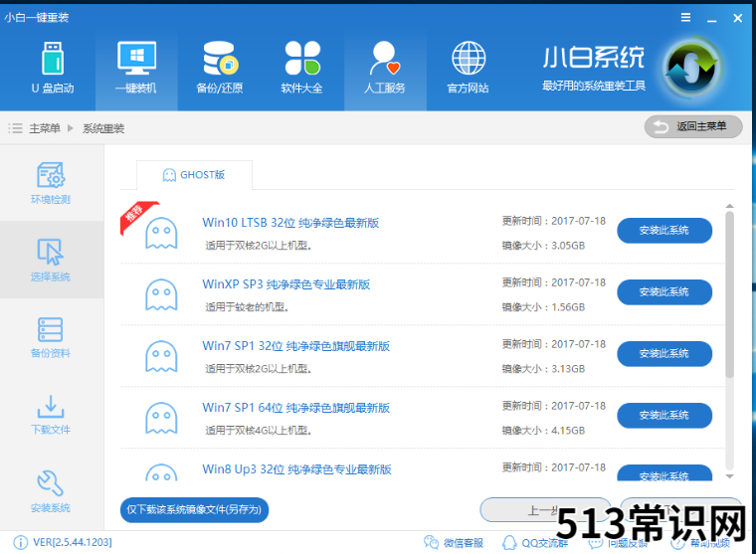756x554 pixels.
Task: Open the U盘启动 tool
Action: pos(53,68)
